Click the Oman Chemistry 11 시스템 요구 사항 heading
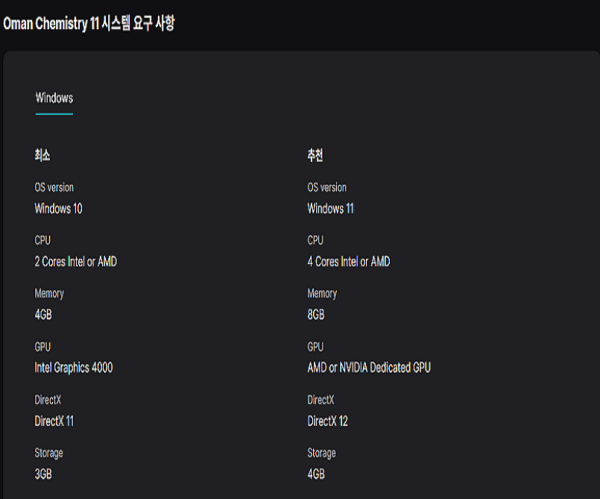This screenshot has width=600, height=499. (88, 22)
